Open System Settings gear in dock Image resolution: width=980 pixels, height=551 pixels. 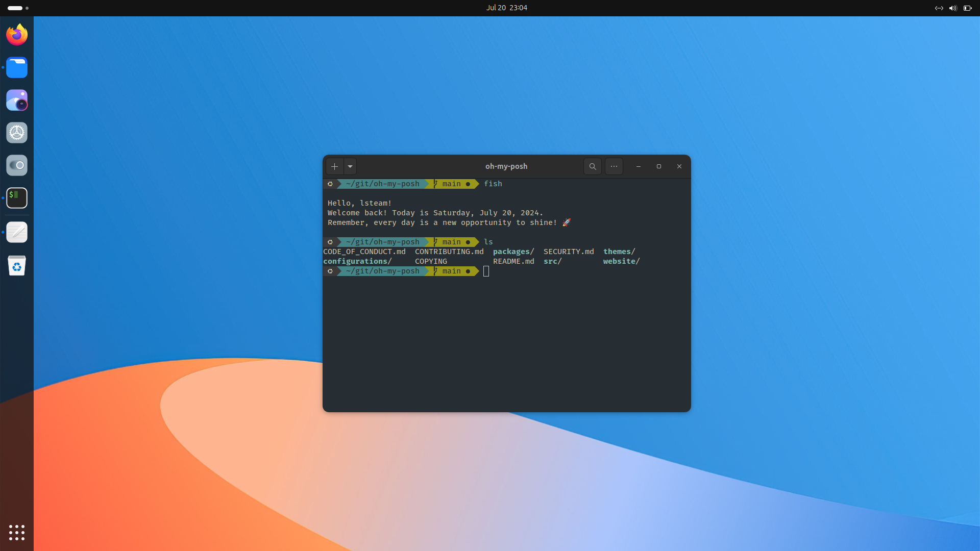(17, 133)
